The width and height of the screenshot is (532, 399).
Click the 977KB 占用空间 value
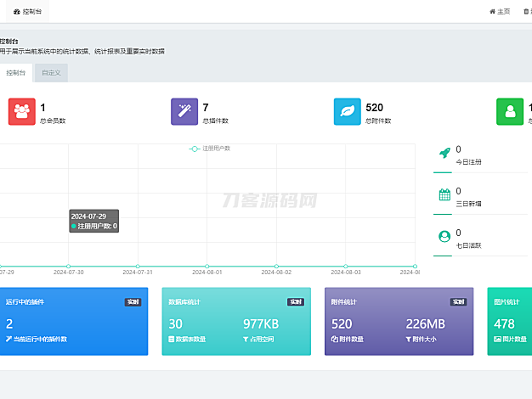click(x=261, y=323)
